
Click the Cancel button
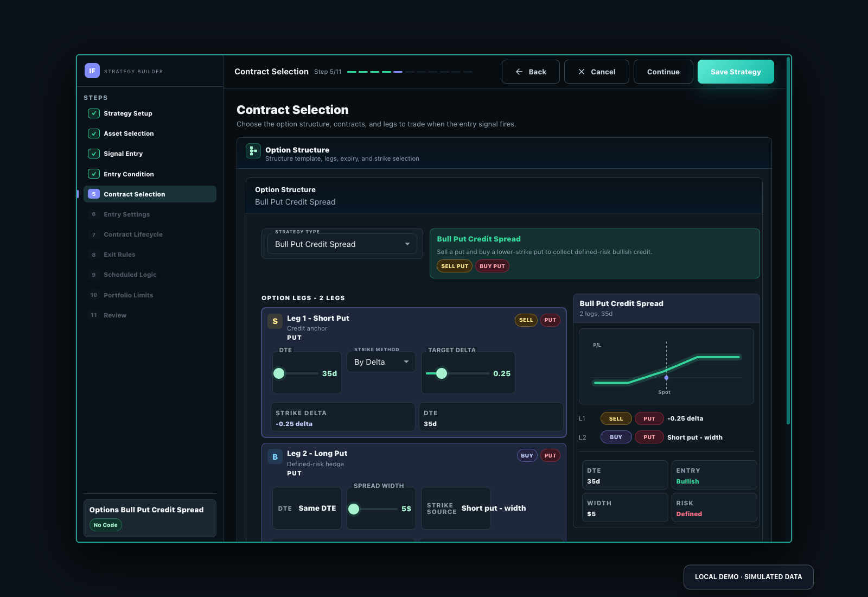tap(597, 72)
